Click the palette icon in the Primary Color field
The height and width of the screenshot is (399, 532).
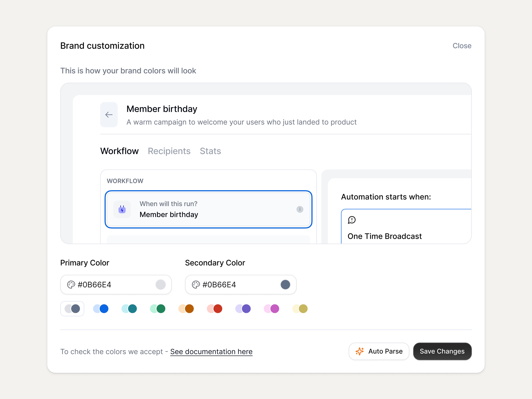click(71, 284)
